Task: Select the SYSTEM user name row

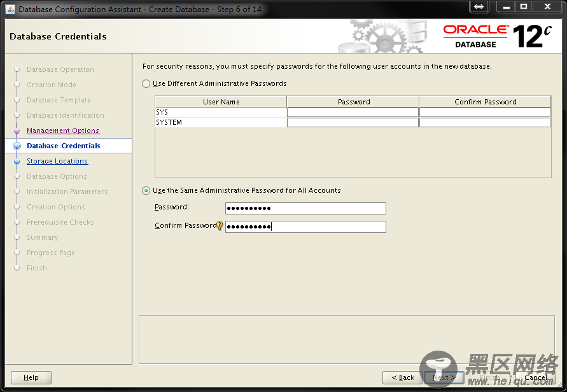Action: pos(221,123)
